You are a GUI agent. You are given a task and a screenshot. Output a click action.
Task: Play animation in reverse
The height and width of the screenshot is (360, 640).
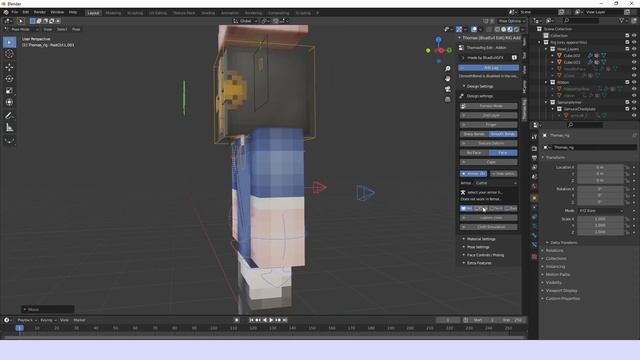(265, 320)
